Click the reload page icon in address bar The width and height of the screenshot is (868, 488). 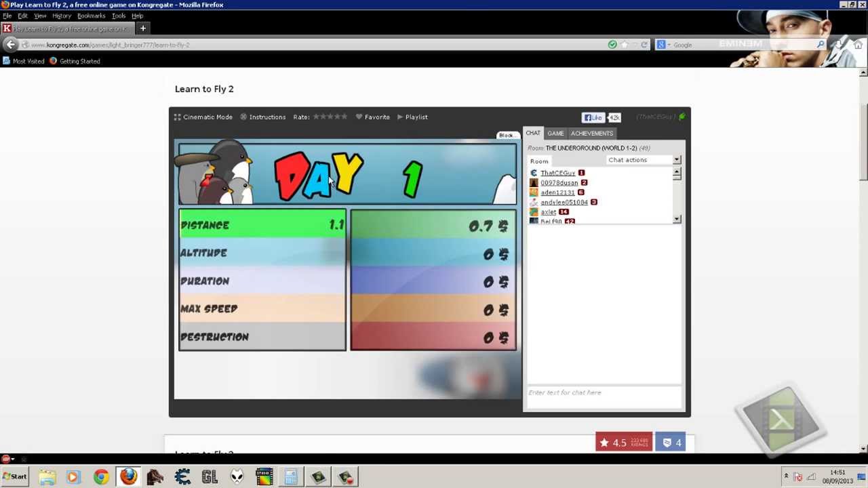(x=644, y=45)
